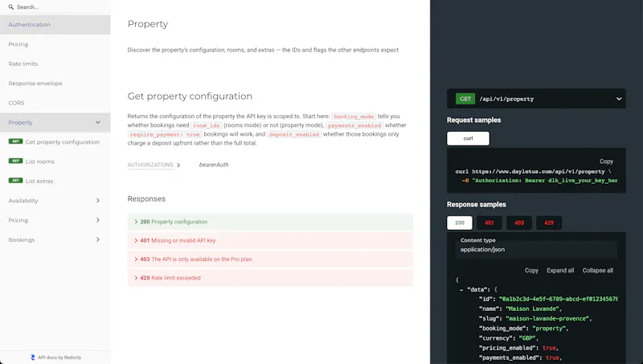Screen dimensions: 643x364
Task: Click the require_payment: true inline code
Action: point(165,134)
